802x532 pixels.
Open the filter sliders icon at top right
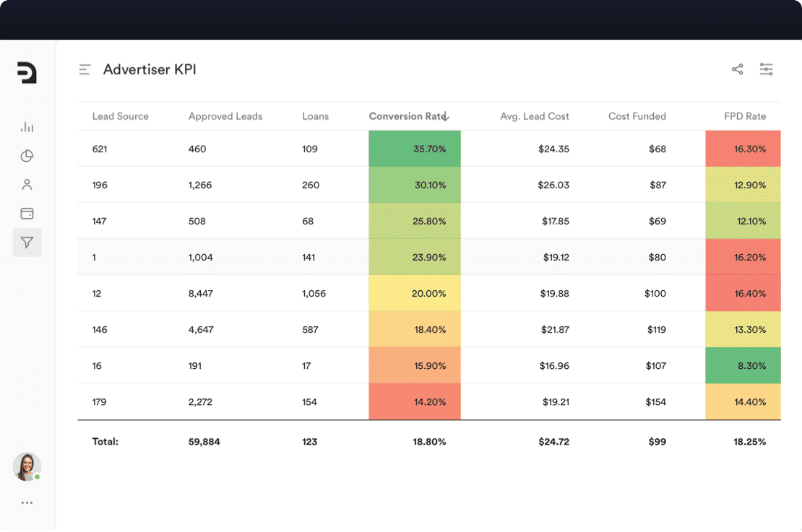tap(767, 69)
